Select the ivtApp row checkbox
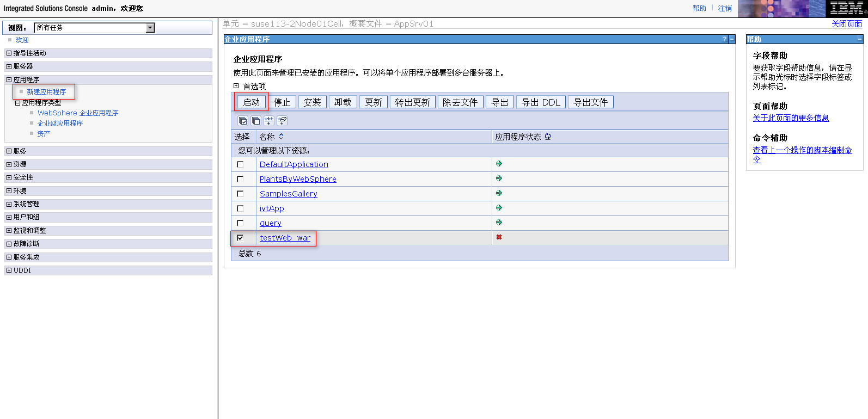This screenshot has width=868, height=419. pos(240,208)
